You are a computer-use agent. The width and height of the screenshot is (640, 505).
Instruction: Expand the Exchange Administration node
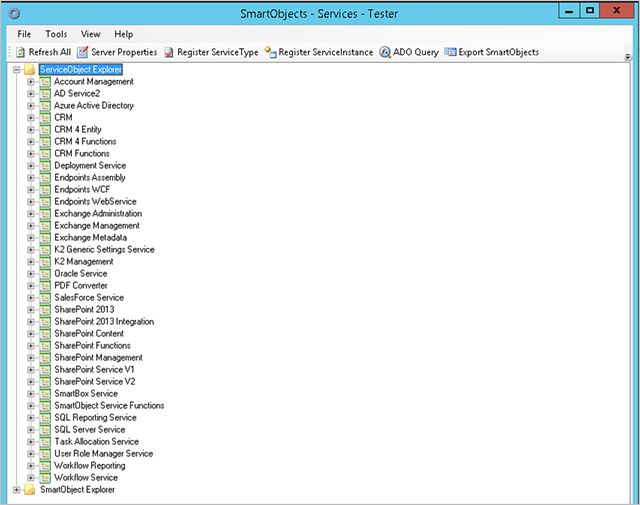(31, 214)
